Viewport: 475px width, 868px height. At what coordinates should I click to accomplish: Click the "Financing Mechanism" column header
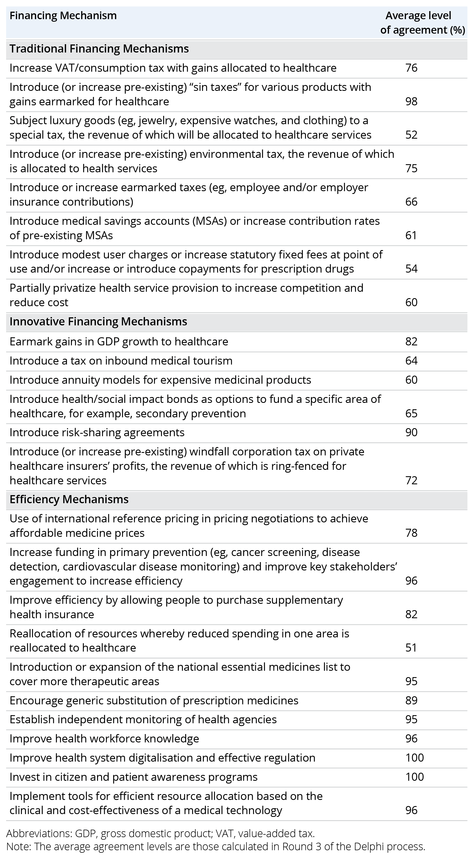click(x=63, y=16)
